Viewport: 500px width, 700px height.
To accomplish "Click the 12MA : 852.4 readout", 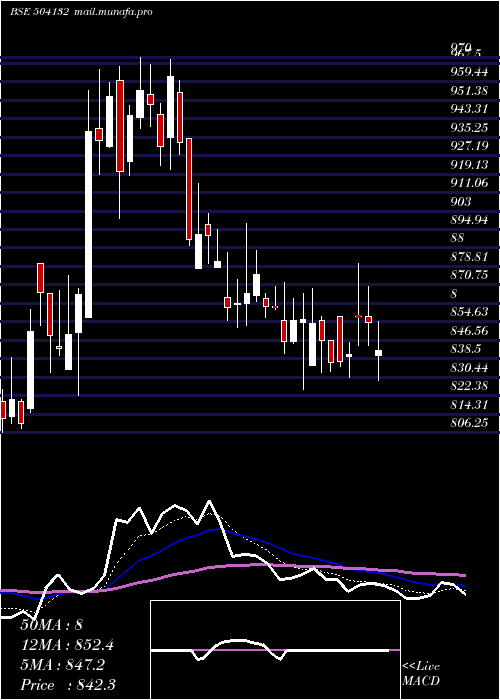I will (67, 645).
